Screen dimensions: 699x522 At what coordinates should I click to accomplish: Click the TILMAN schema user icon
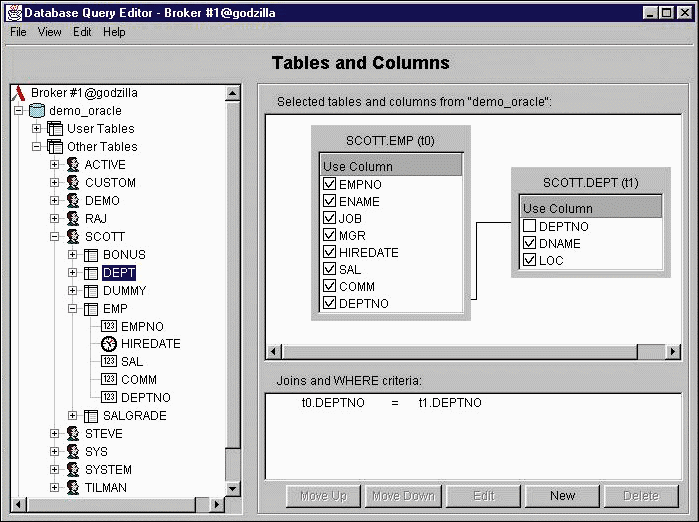73,488
